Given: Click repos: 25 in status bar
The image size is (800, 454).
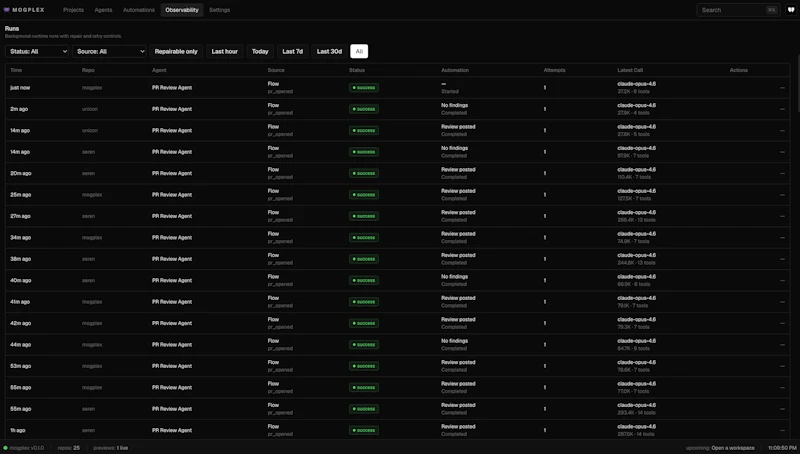Looking at the screenshot, I should 68,448.
